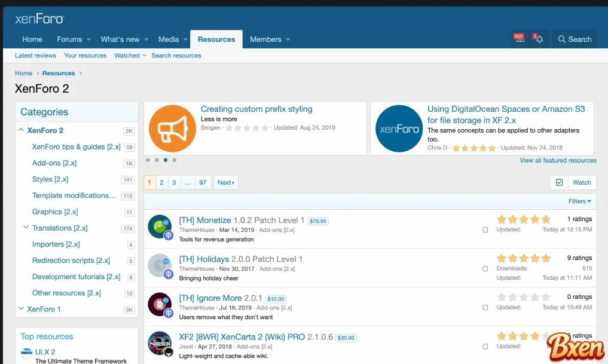Click the xenForo icon on the DigitalOcean resource
The image size is (608, 364).
point(399,128)
